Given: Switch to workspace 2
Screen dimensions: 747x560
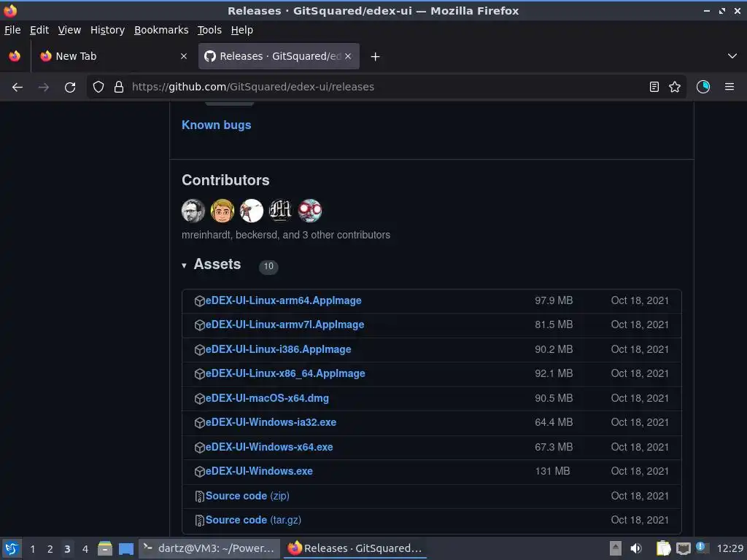Looking at the screenshot, I should [50, 549].
